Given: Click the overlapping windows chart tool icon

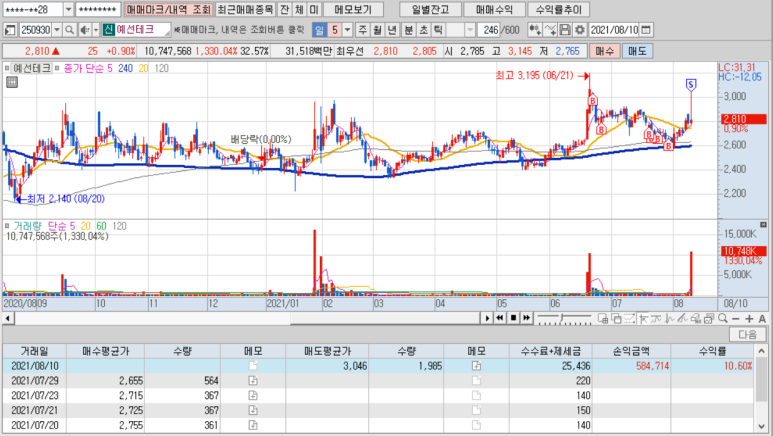Looking at the screenshot, I should pyautogui.click(x=616, y=319).
